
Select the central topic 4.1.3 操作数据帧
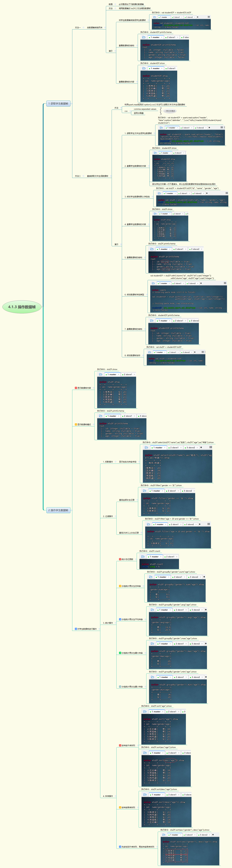22,307
